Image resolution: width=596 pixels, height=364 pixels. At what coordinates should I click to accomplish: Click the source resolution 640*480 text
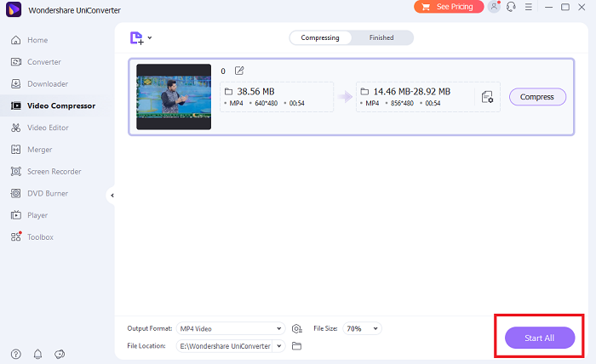coord(266,103)
